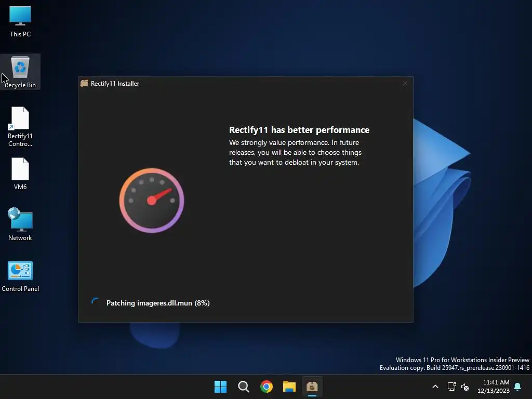Select the Control Panel desktop icon
The width and height of the screenshot is (532, 399).
[x=20, y=276]
